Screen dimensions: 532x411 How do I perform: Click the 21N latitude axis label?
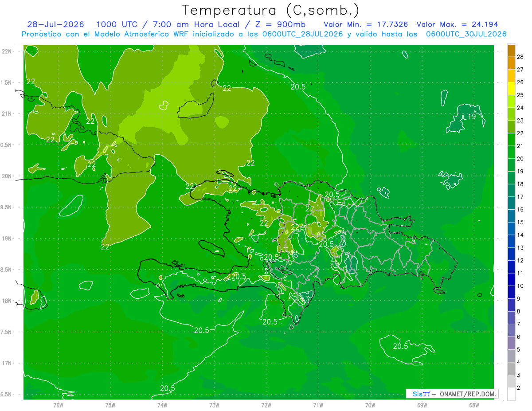(6, 114)
